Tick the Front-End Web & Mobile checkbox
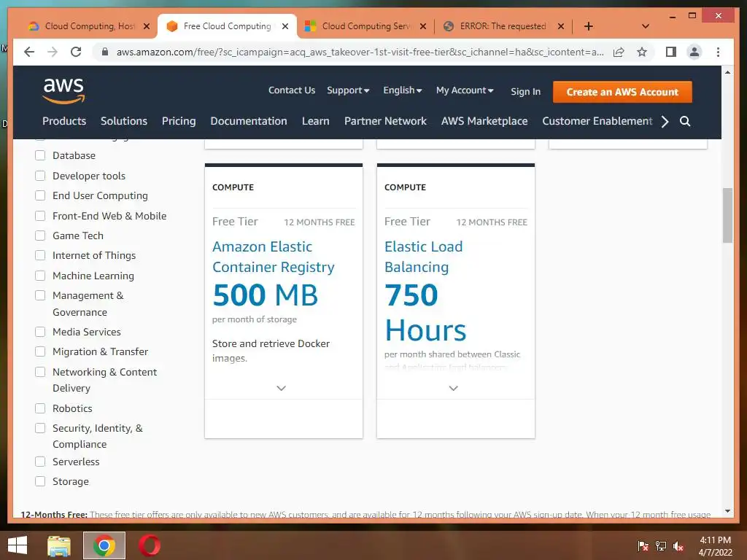The image size is (747, 560). [x=41, y=216]
